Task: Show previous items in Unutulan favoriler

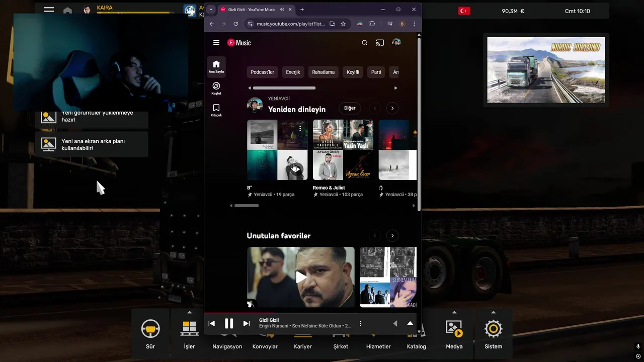Action: [375, 235]
